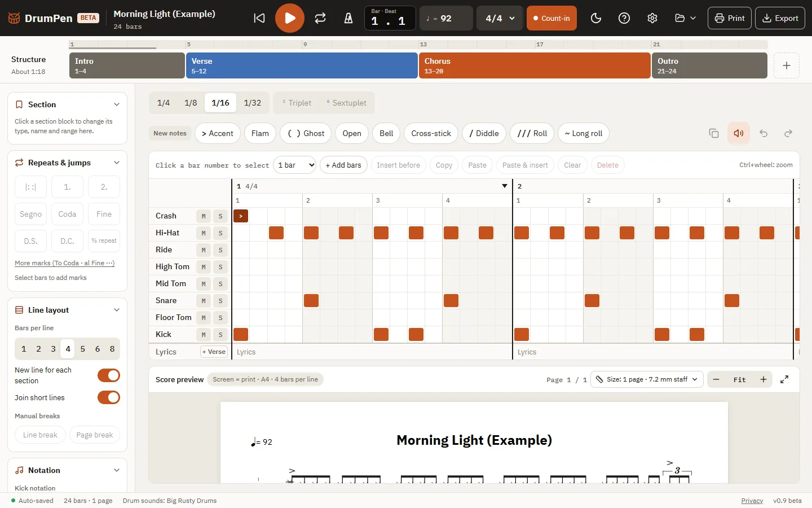Toggle the Count-in button
This screenshot has width=812, height=508.
click(551, 18)
